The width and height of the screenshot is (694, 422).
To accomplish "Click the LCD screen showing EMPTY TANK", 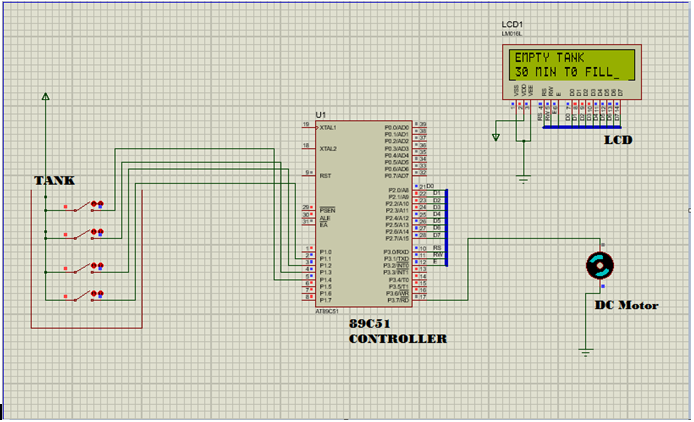I will coord(572,65).
